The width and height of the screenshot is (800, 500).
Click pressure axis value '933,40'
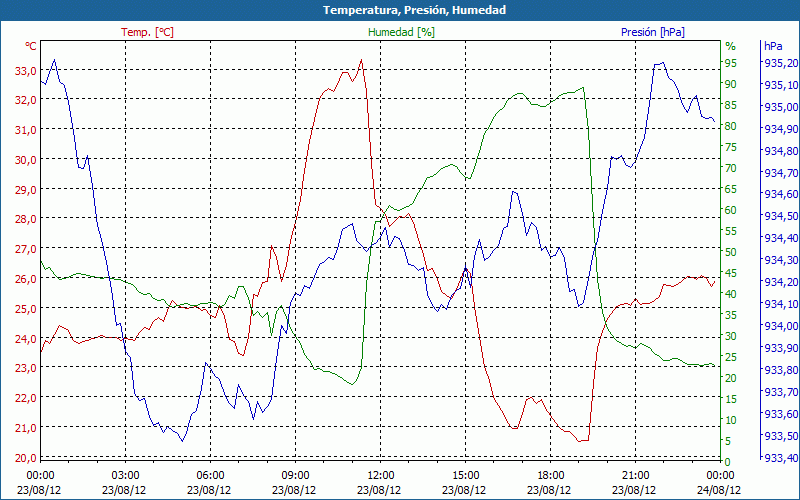pos(781,458)
